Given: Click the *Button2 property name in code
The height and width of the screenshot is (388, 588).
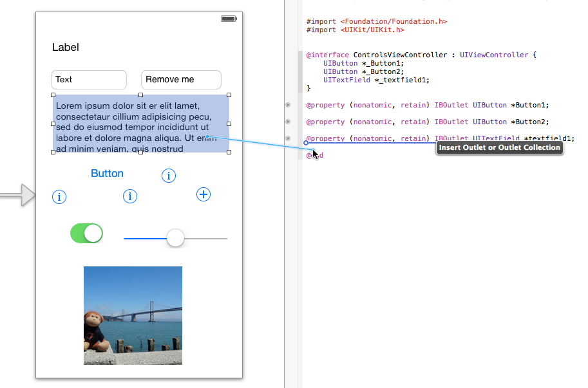Looking at the screenshot, I should tap(530, 122).
